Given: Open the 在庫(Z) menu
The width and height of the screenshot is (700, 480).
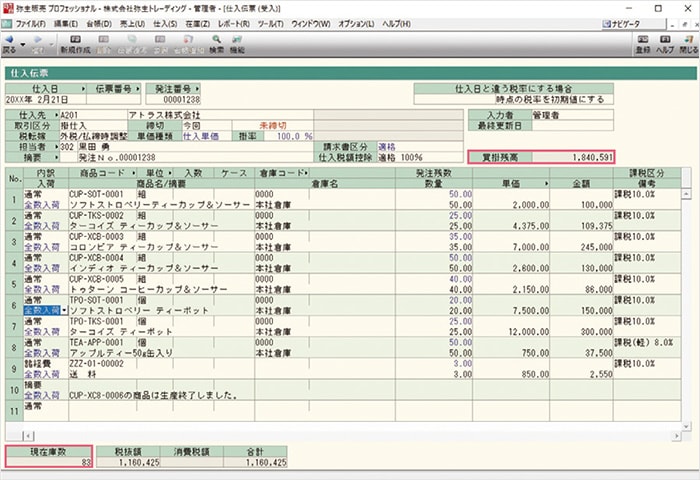Looking at the screenshot, I should [x=197, y=24].
